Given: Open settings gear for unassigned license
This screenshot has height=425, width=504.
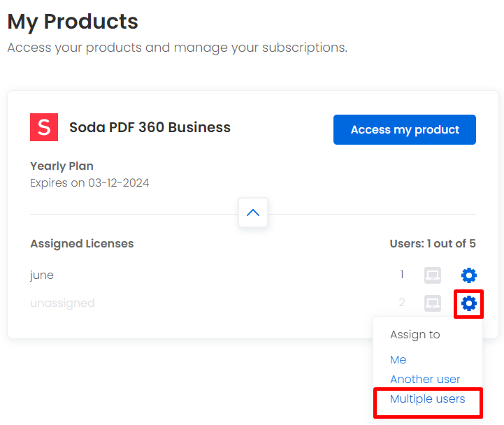Looking at the screenshot, I should pyautogui.click(x=468, y=303).
